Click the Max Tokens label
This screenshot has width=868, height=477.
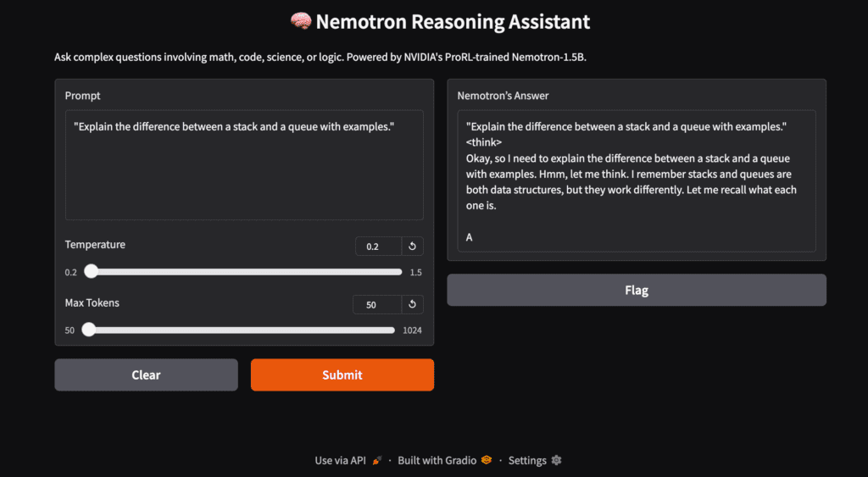coord(92,302)
